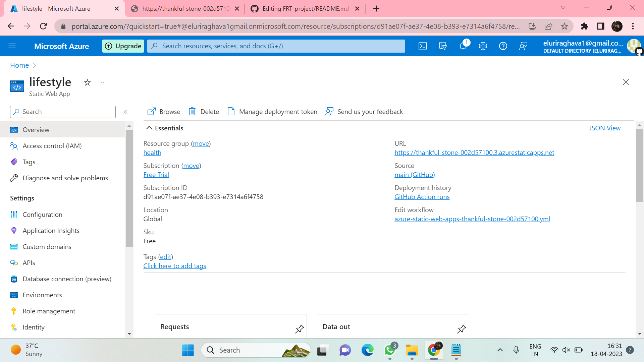Open the Azure portal hamburger menu
644x362 pixels.
12,46
